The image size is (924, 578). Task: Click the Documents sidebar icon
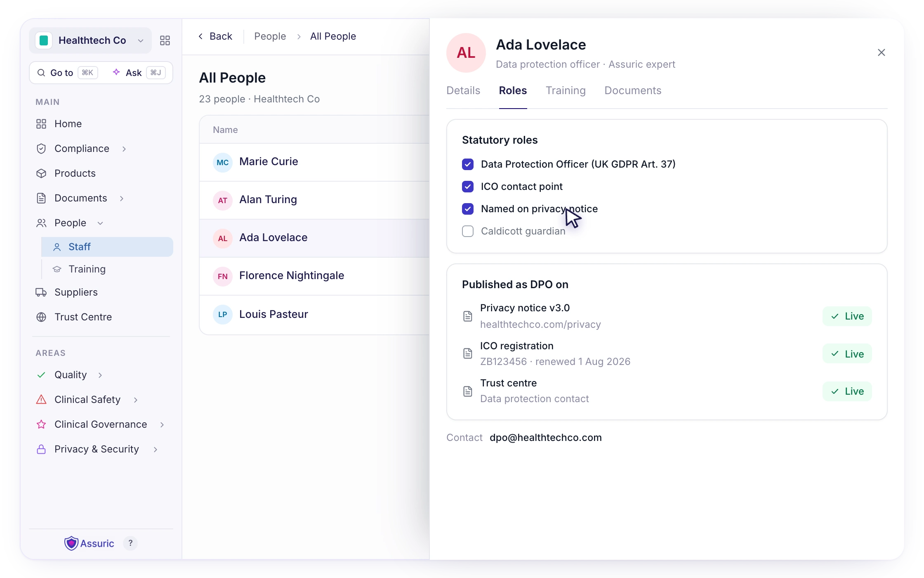(41, 198)
